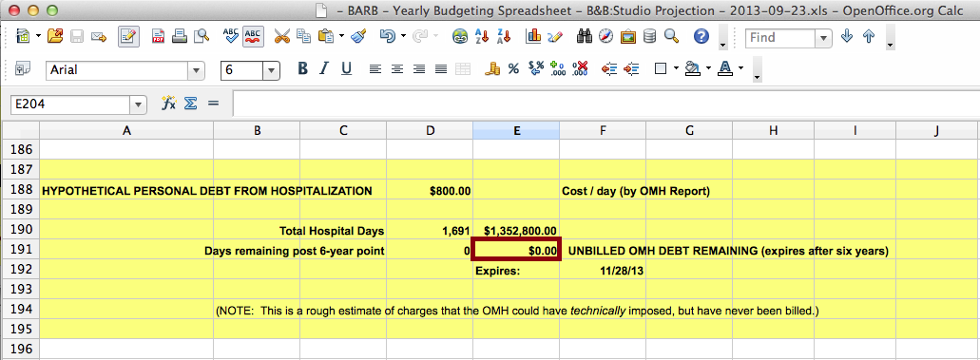Select the Format Paintbrush tool
Image resolution: width=980 pixels, height=360 pixels.
358,36
